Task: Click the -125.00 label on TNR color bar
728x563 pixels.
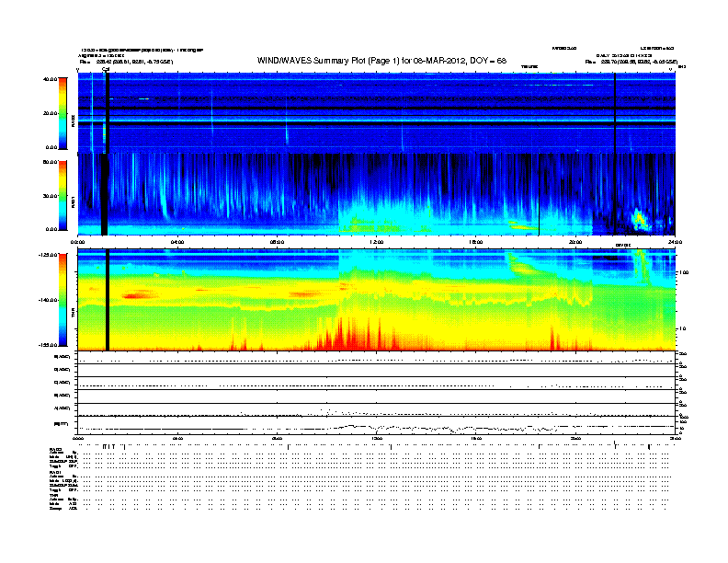Action: point(48,255)
